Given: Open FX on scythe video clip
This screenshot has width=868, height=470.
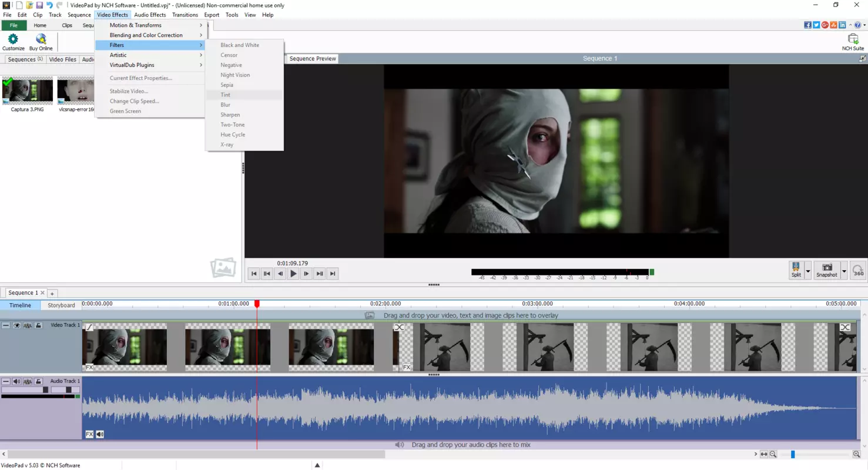Looking at the screenshot, I should point(406,367).
